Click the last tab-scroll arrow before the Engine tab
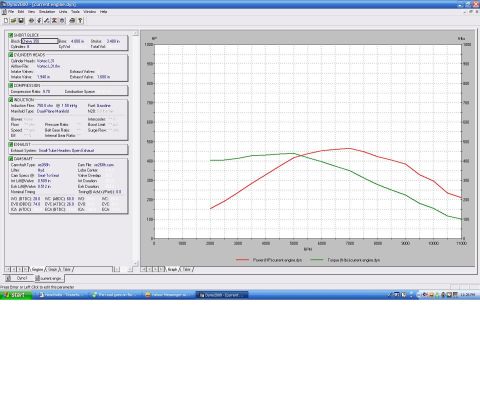 (26, 269)
